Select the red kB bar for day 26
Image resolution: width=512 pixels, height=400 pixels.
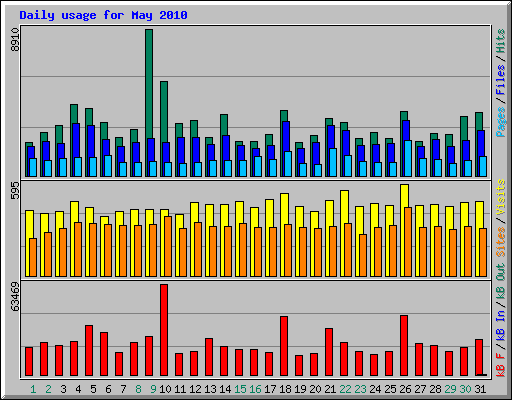404,346
